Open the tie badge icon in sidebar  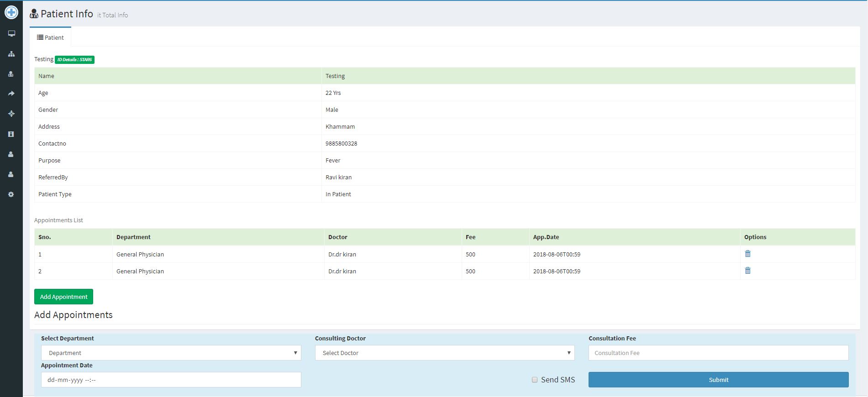click(11, 134)
